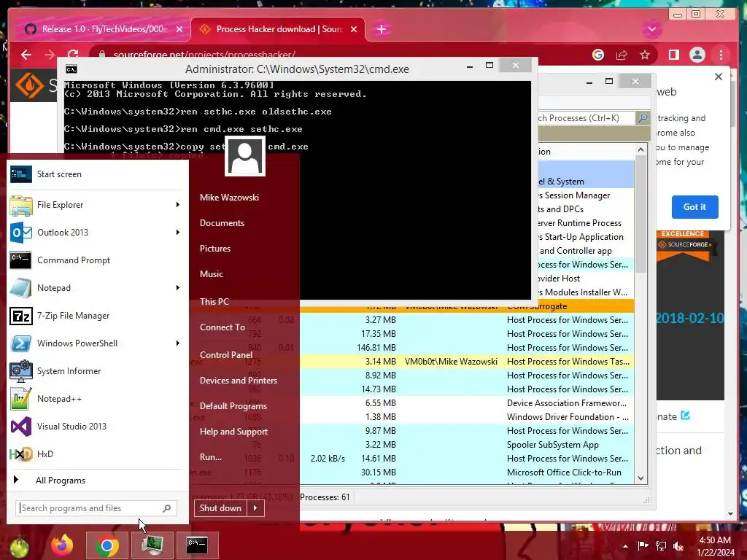747x560 pixels.
Task: Open Chrome side panel icon
Action: click(x=674, y=55)
